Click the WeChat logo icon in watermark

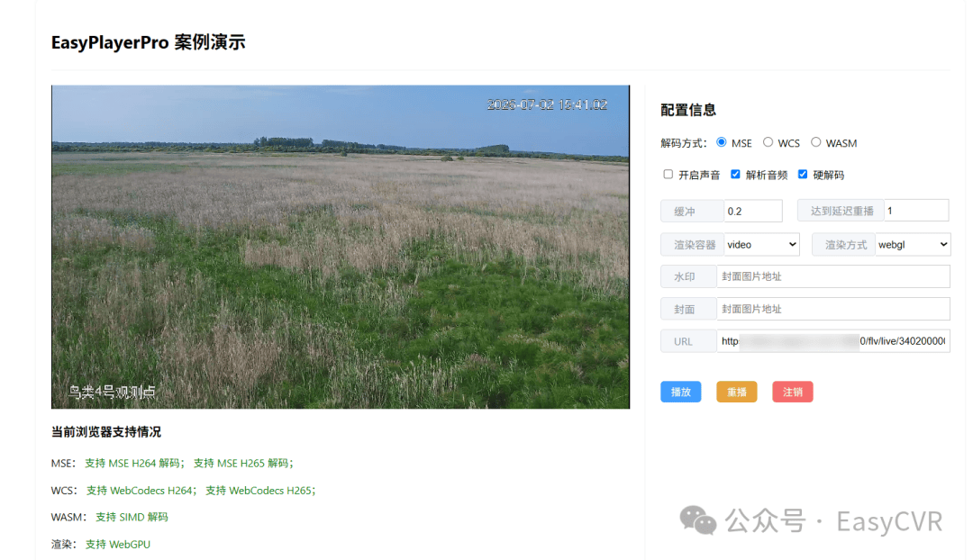[697, 520]
